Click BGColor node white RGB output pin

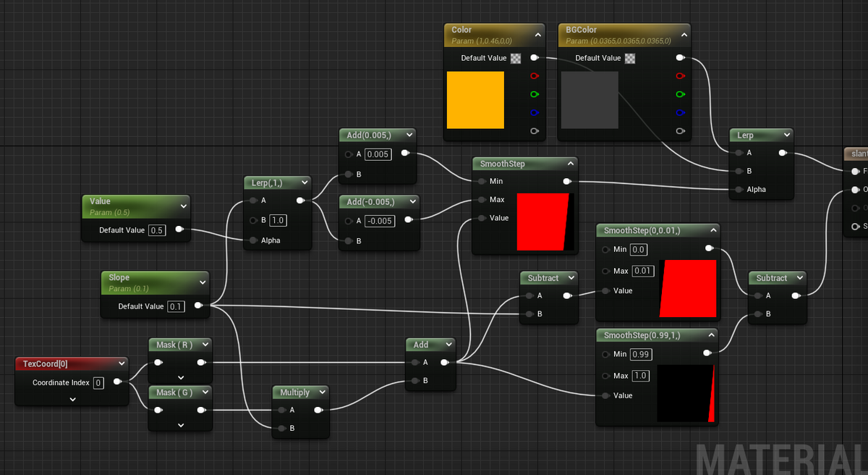(679, 57)
